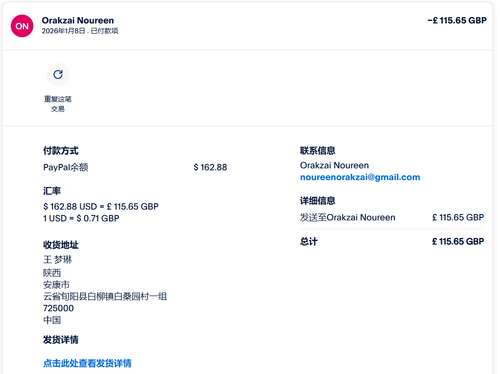Image resolution: width=500 pixels, height=374 pixels.
Task: Click the 1 USD = $ 0.71 GBP rate
Action: coord(81,219)
